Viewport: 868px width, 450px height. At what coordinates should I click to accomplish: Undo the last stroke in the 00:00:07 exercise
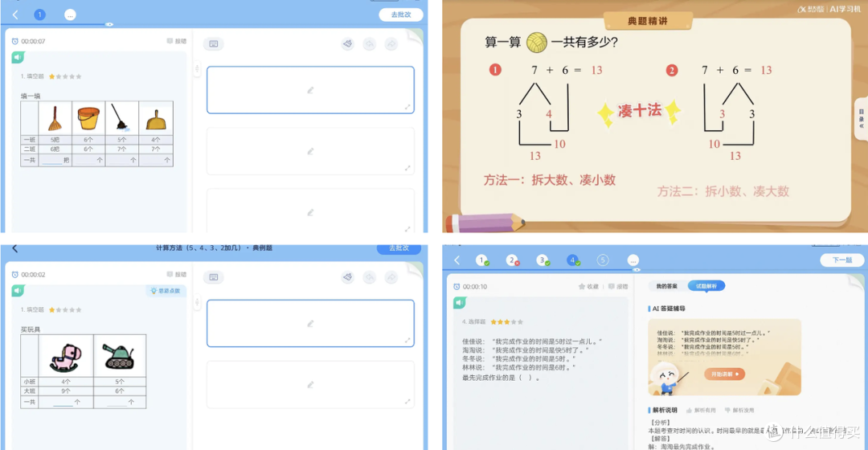pos(369,43)
